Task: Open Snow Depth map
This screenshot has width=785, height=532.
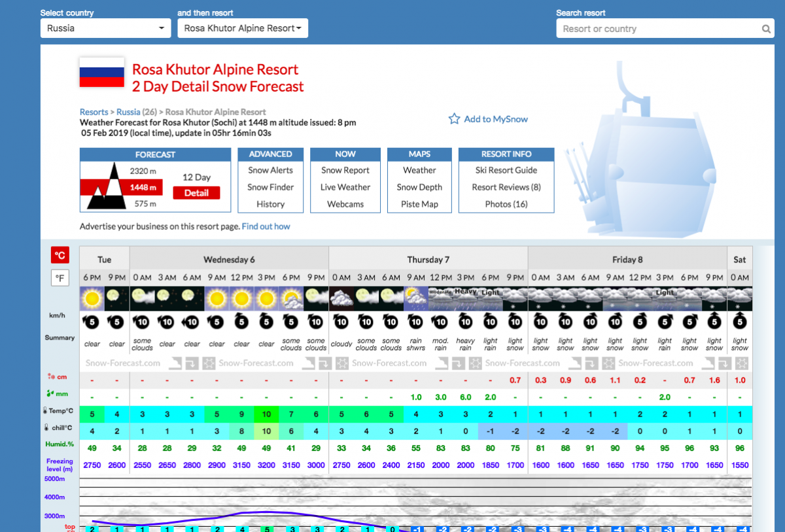Action: pos(419,187)
